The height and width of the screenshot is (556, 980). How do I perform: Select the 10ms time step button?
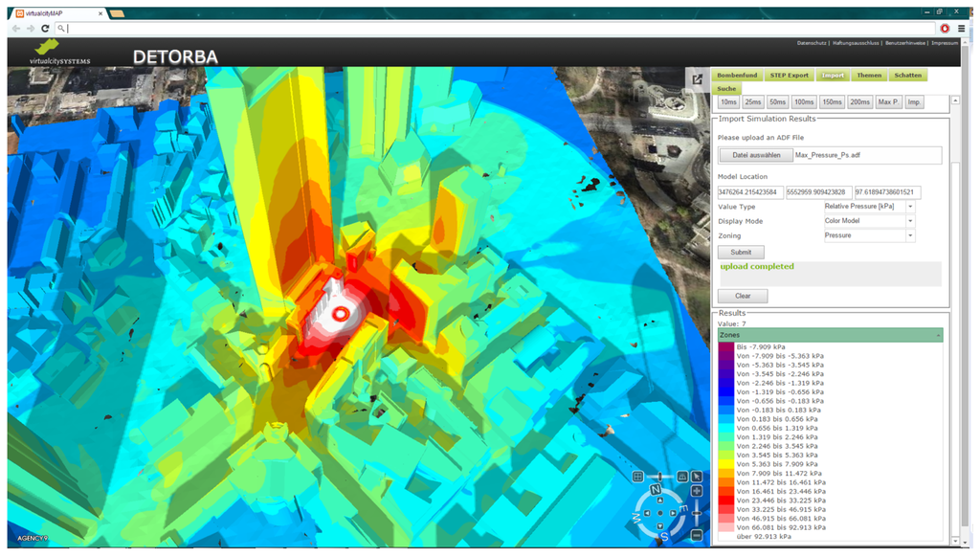tap(728, 102)
